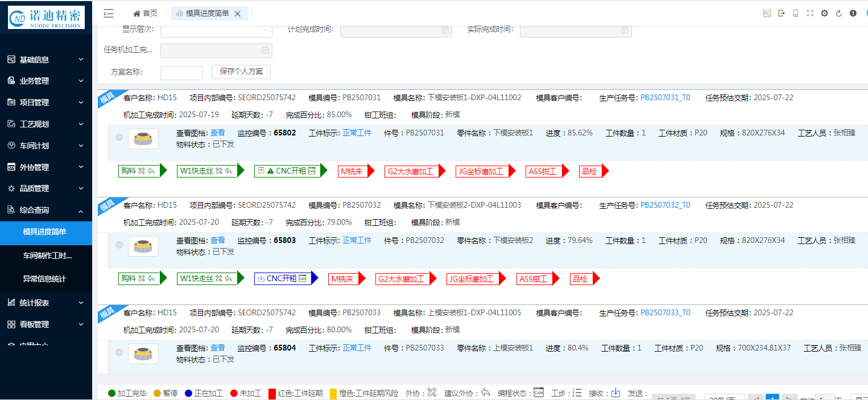Click the red 工件延期 legend swatch
The height and width of the screenshot is (400, 868).
[272, 393]
